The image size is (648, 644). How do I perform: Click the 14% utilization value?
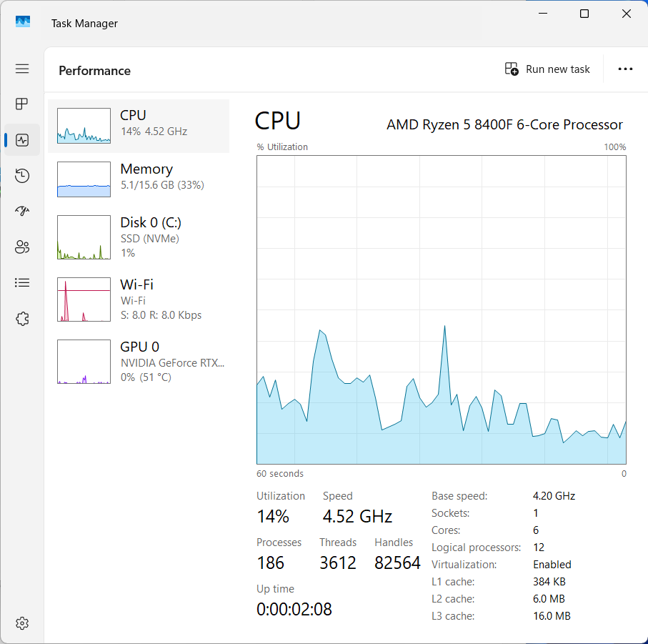pyautogui.click(x=273, y=517)
